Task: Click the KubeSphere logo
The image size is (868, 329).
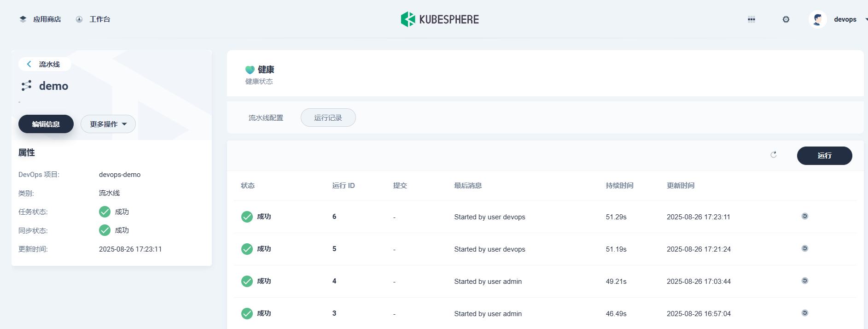Action: click(x=440, y=19)
